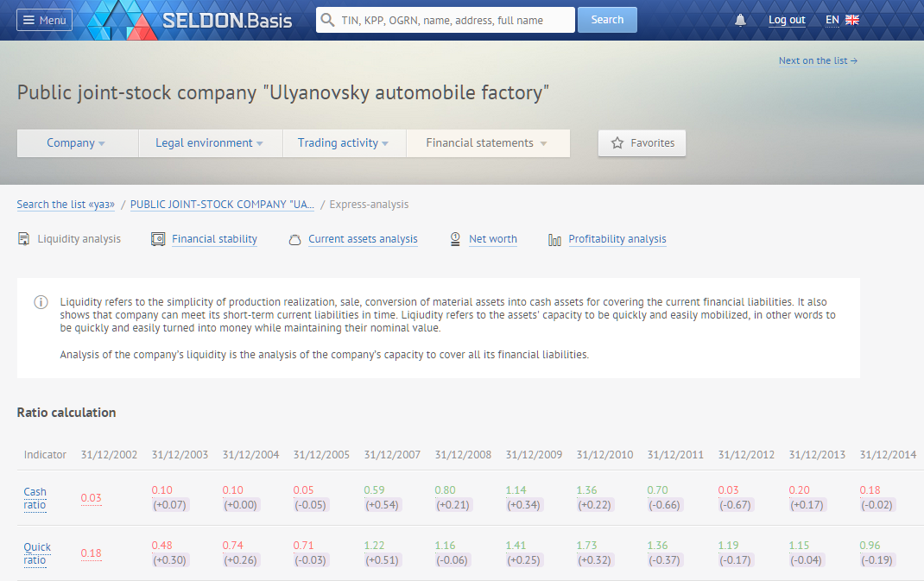924x581 pixels.
Task: Go to Next on the list
Action: pos(818,60)
